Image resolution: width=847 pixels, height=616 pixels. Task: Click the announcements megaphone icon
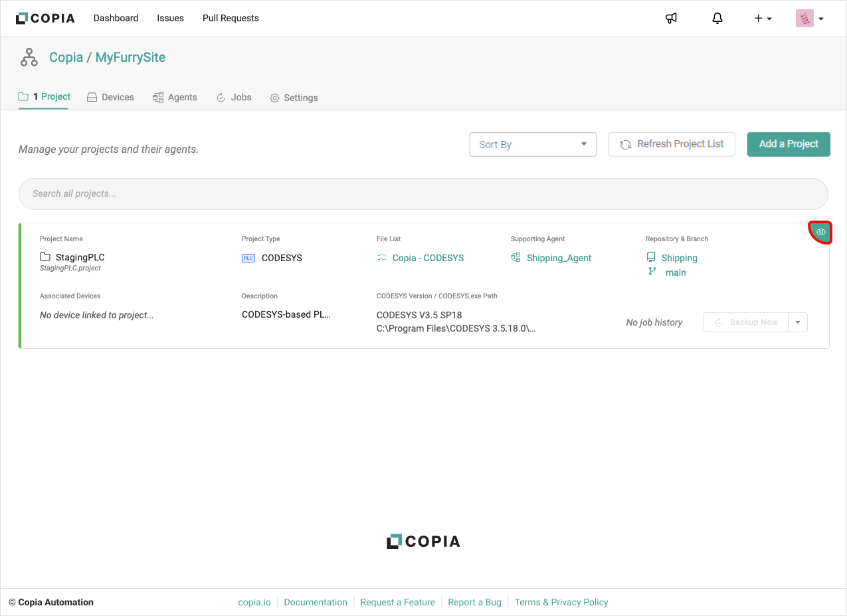[671, 19]
